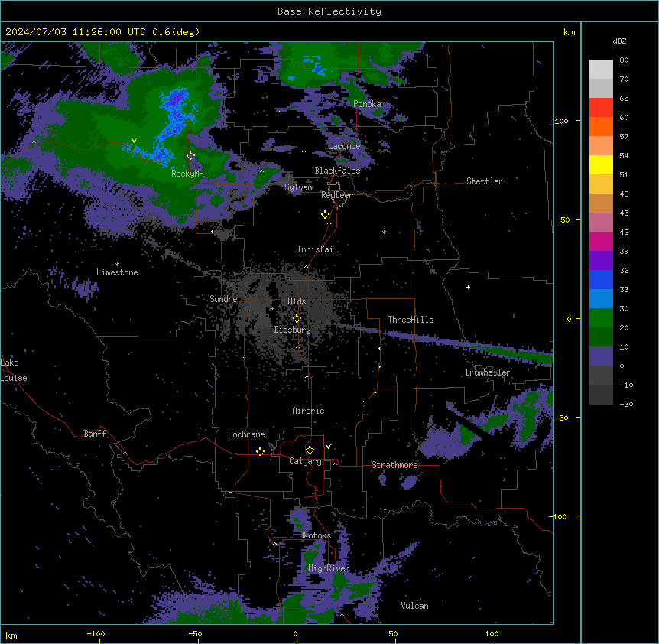Click the -50 tick label on the vertical axis

[x=561, y=418]
